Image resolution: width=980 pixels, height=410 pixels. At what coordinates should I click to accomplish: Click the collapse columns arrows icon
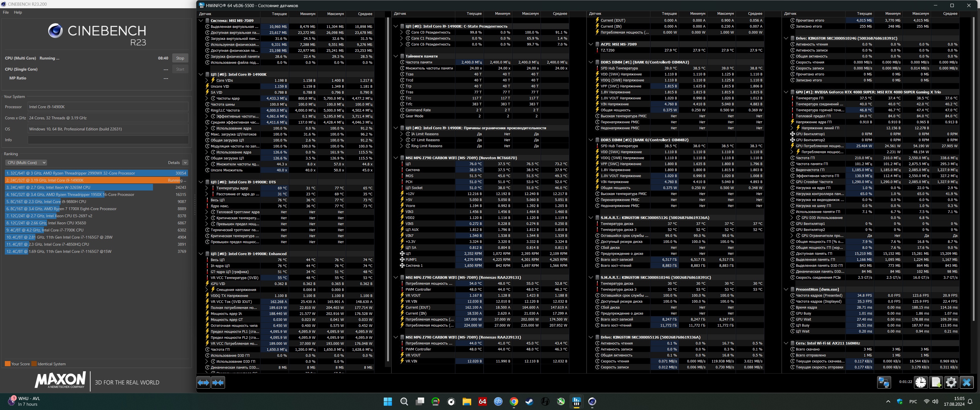pyautogui.click(x=218, y=382)
